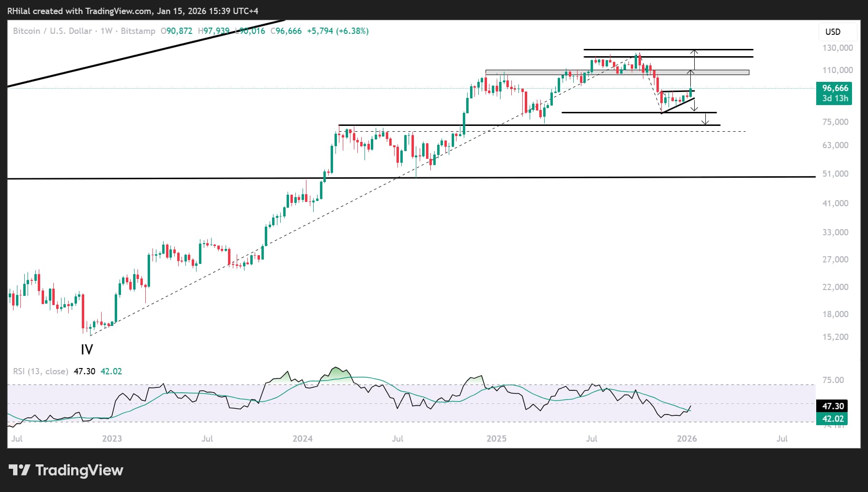The image size is (868, 492).
Task: Click the Bitstamp exchange label
Action: (x=140, y=31)
